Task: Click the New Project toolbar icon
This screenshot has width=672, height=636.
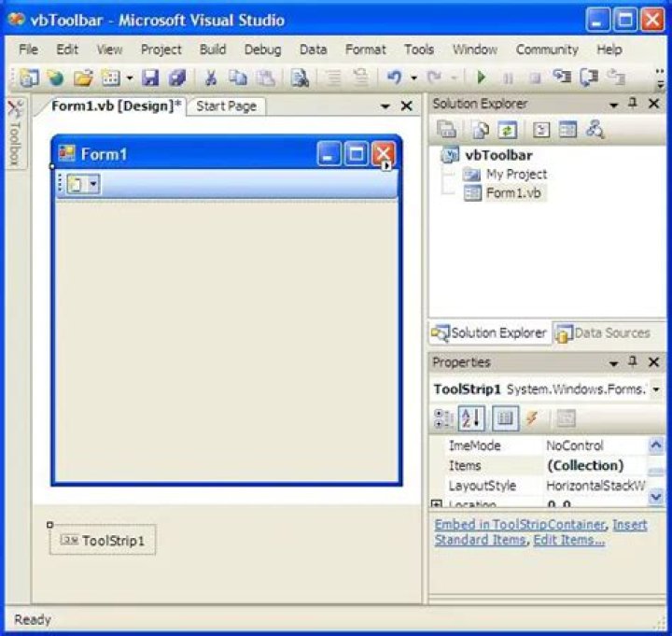Action: (29, 78)
